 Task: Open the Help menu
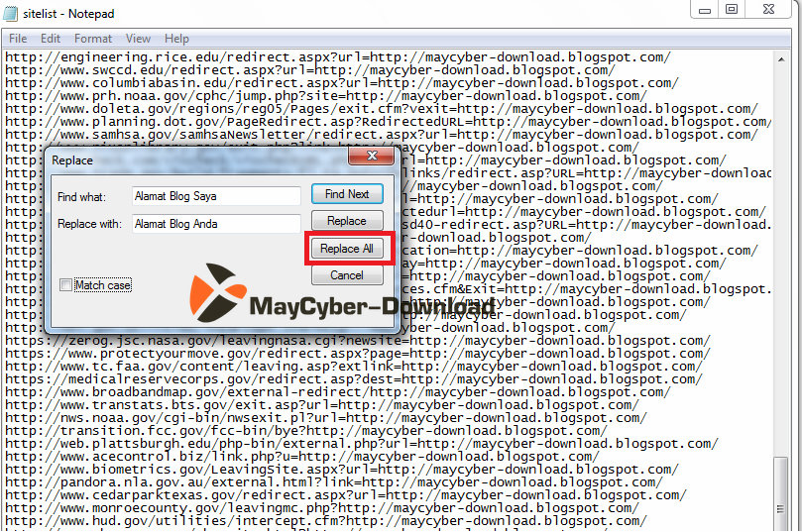(176, 39)
